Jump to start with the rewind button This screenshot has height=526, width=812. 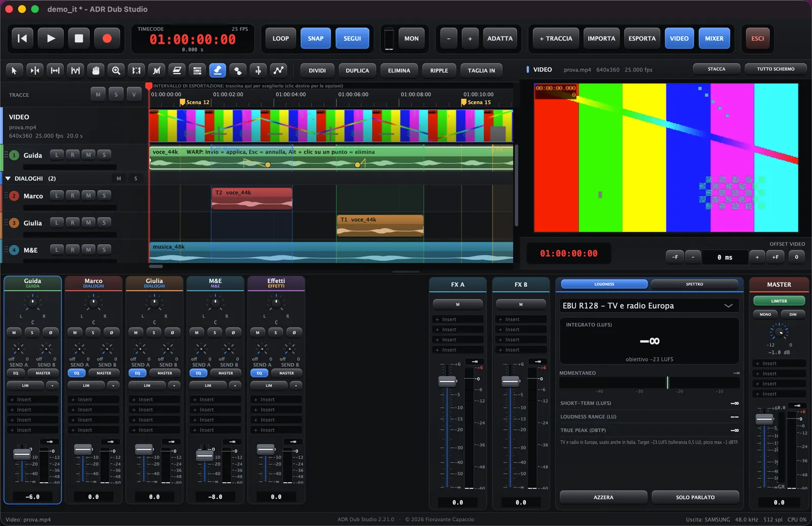point(22,39)
